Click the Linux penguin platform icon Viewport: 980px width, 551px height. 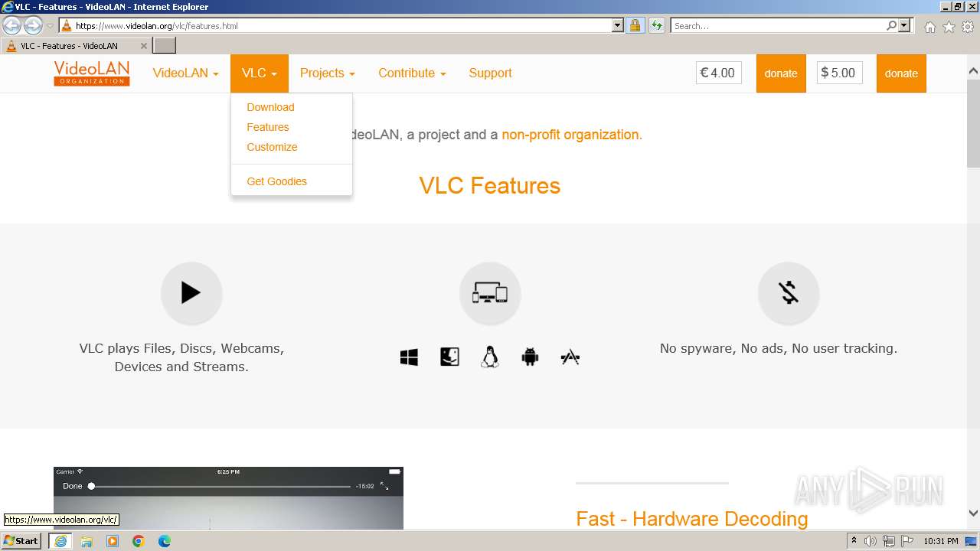490,357
